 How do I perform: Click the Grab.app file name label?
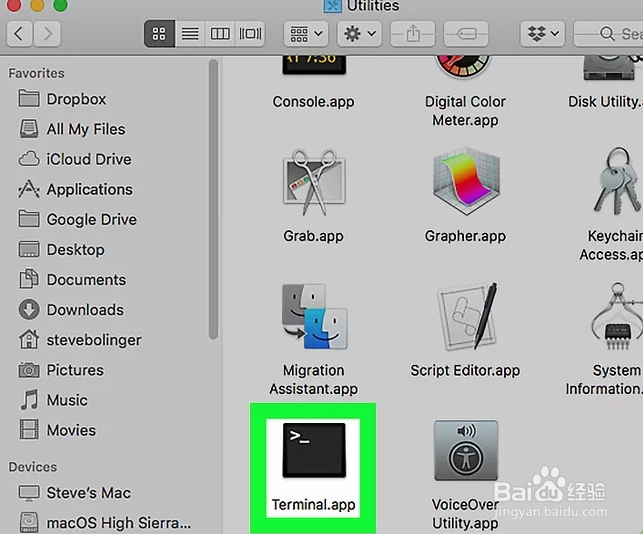coord(313,236)
